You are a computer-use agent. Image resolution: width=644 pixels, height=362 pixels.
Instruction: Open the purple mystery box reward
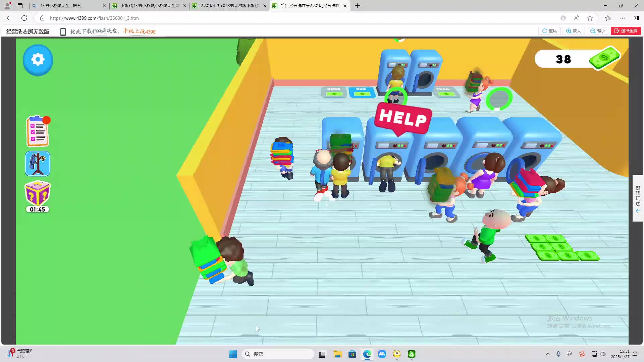point(38,194)
